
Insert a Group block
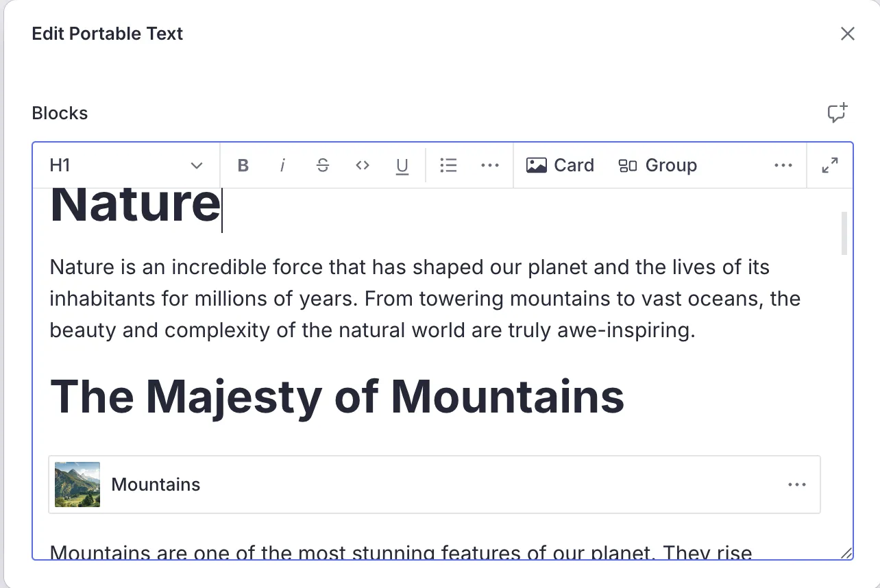(657, 165)
